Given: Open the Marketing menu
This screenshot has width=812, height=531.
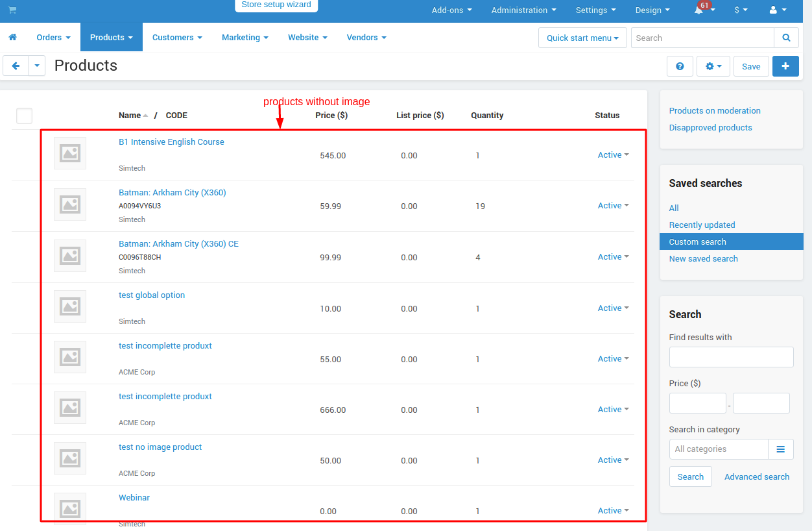Looking at the screenshot, I should click(245, 38).
